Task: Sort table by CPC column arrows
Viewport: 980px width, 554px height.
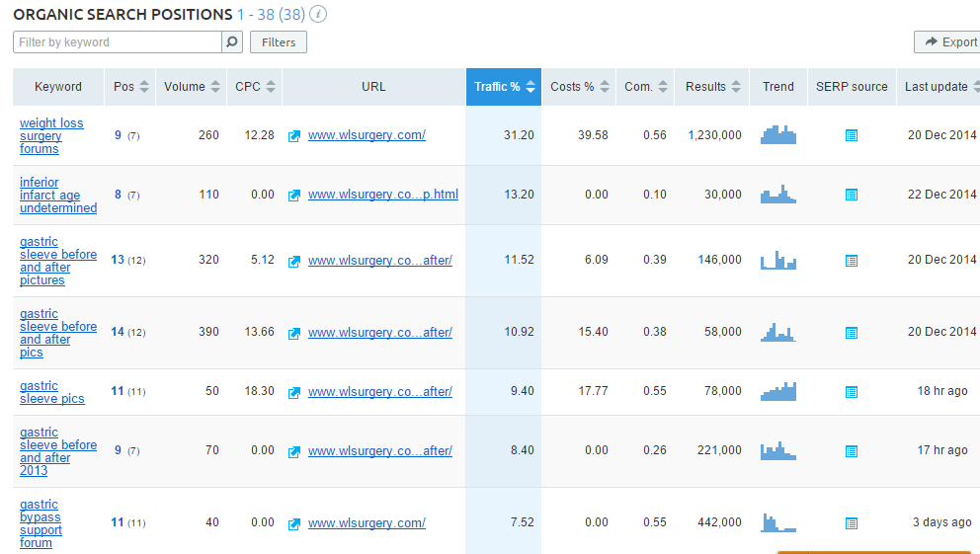Action: point(271,87)
